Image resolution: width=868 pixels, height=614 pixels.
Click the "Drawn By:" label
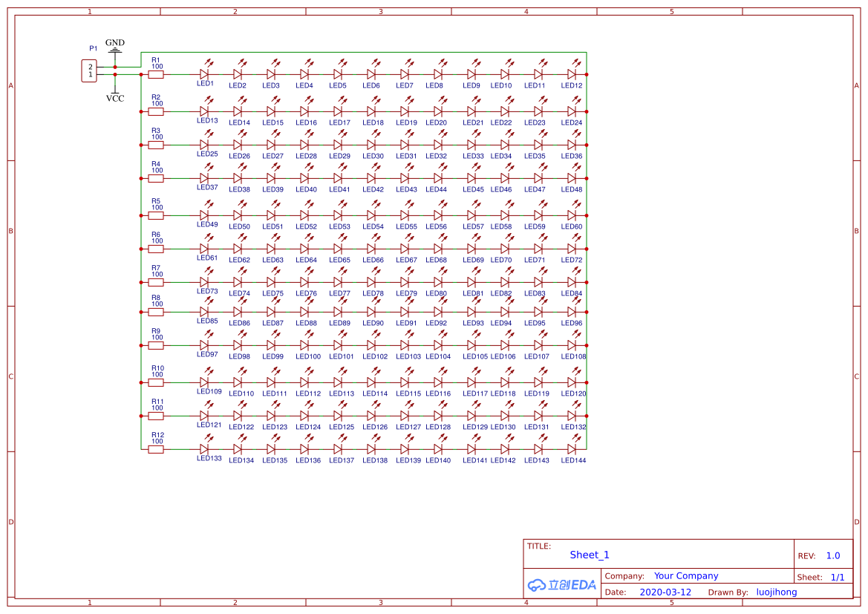coord(728,592)
